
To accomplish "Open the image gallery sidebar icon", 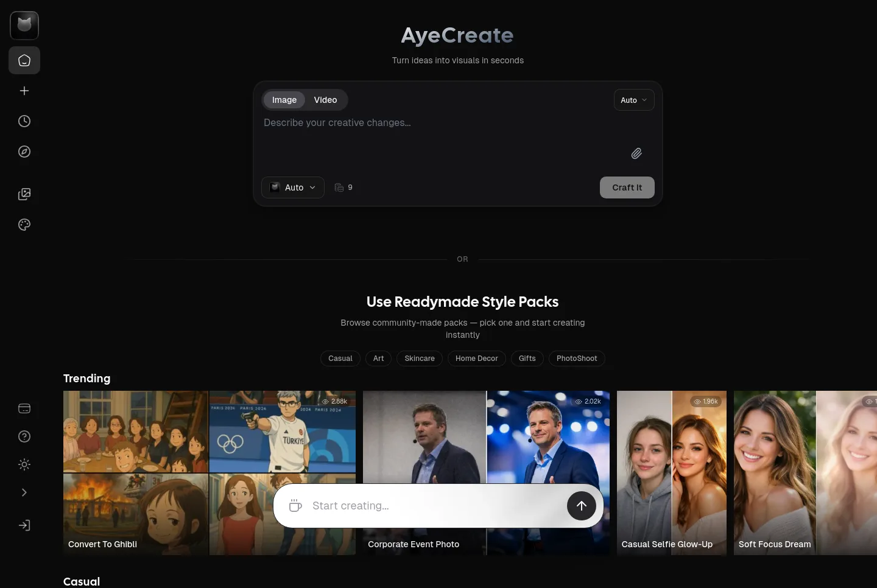I will (24, 194).
